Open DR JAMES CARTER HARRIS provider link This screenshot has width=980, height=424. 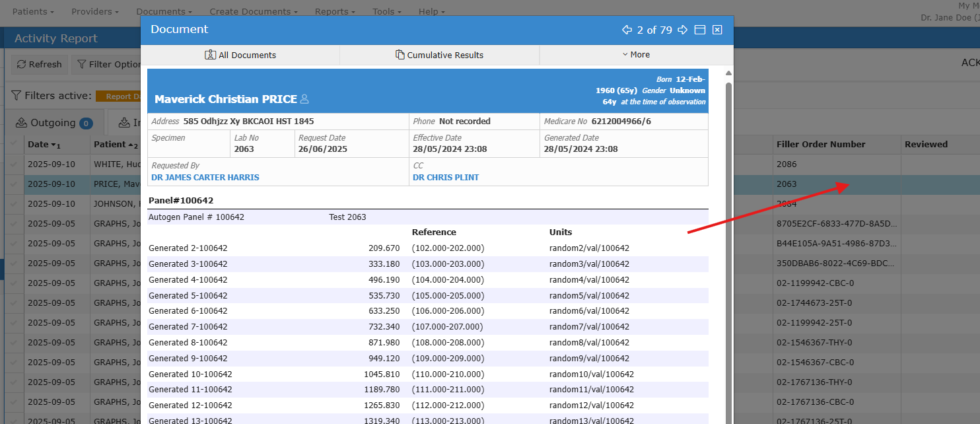(205, 177)
